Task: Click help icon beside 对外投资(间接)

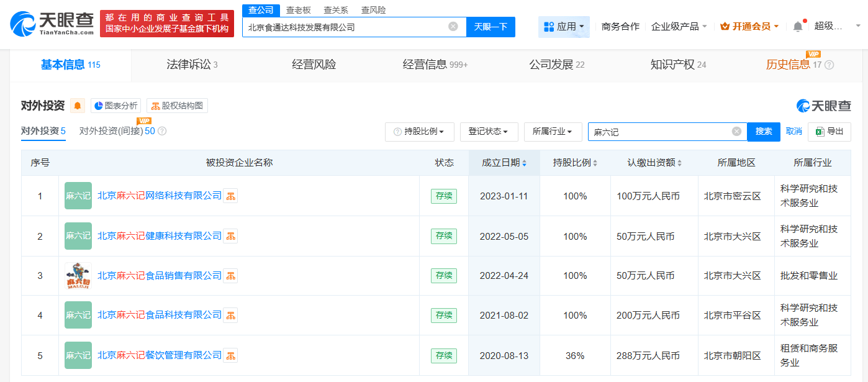Action: click(x=162, y=131)
